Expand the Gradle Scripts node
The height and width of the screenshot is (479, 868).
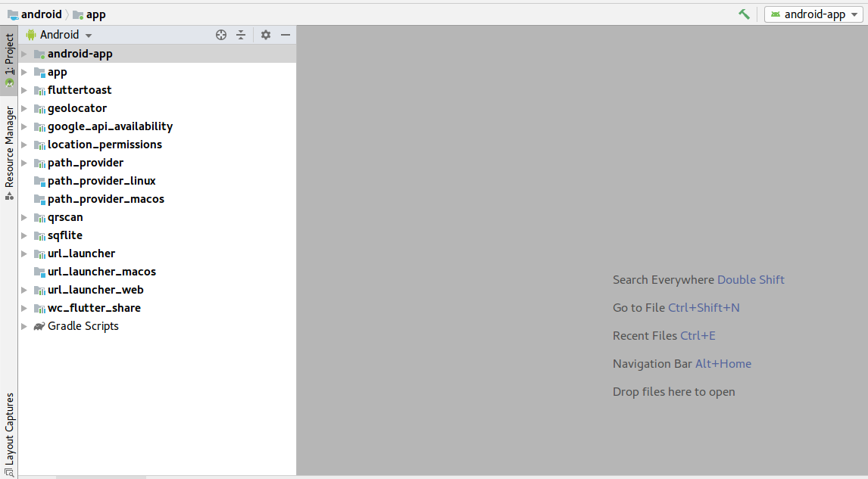[x=23, y=325]
